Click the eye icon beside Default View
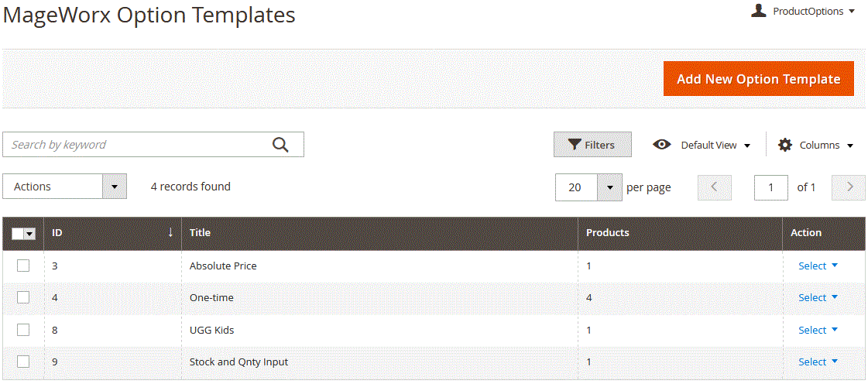Image resolution: width=868 pixels, height=384 pixels. 661,145
